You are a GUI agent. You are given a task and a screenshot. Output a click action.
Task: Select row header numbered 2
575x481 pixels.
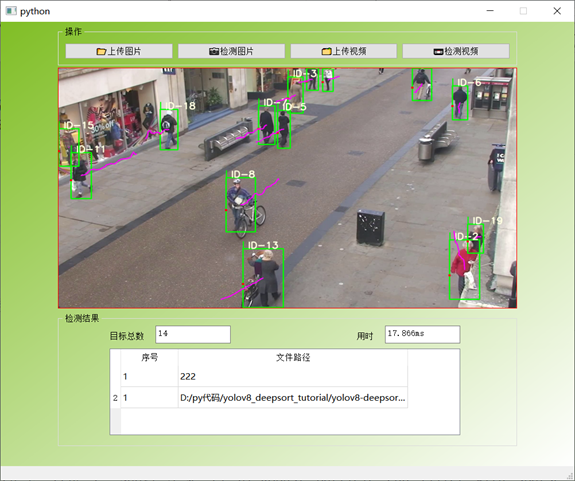point(116,398)
